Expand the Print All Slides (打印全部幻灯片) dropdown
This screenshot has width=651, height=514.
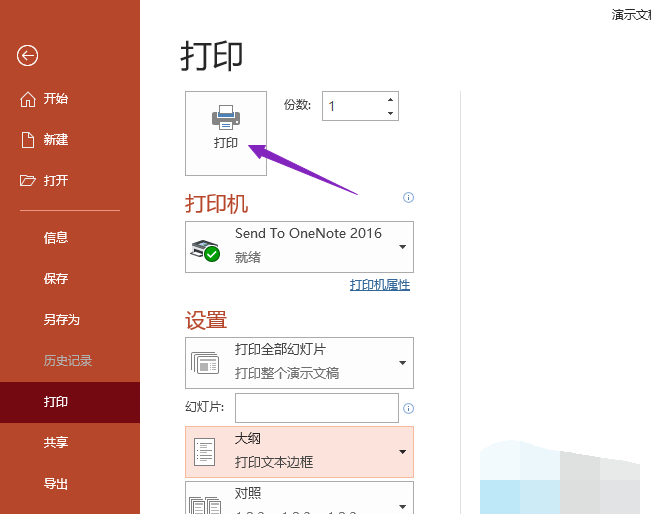click(x=402, y=362)
